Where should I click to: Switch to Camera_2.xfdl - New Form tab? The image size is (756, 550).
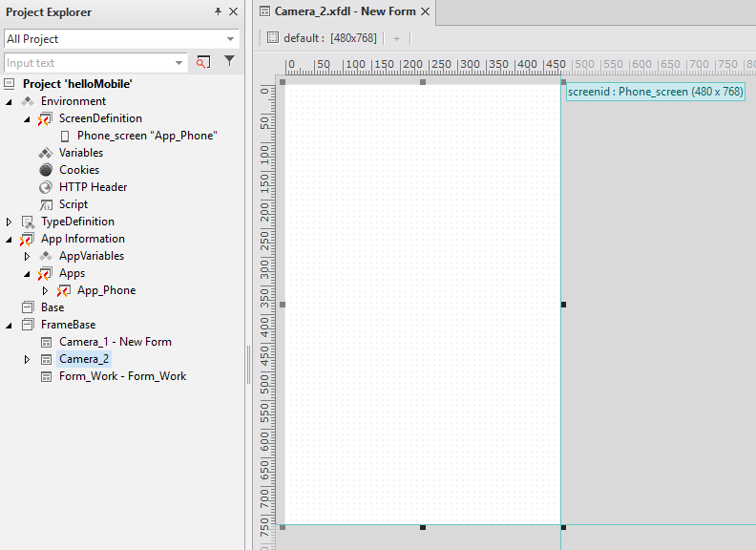click(x=345, y=11)
